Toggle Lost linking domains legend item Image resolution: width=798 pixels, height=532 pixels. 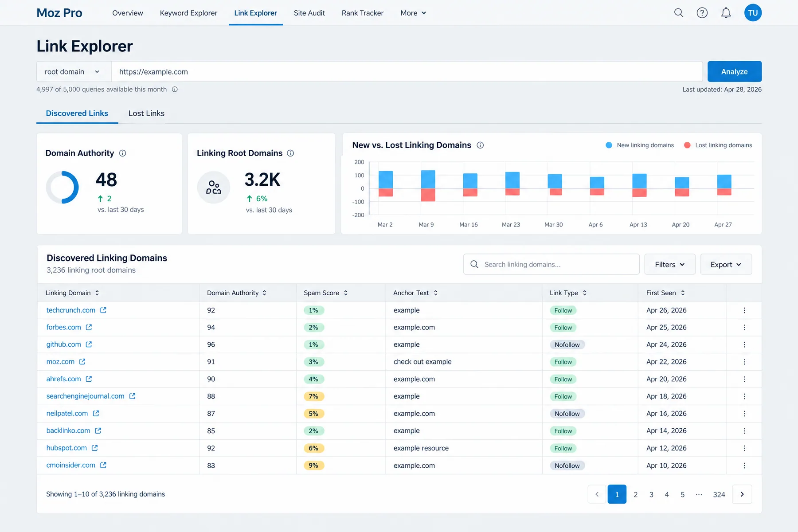[718, 145]
